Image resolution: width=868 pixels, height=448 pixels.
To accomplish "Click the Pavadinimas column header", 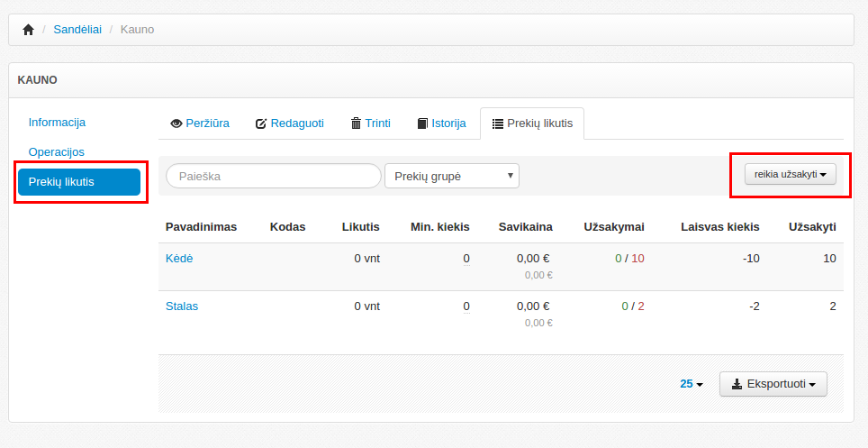I will [x=201, y=226].
